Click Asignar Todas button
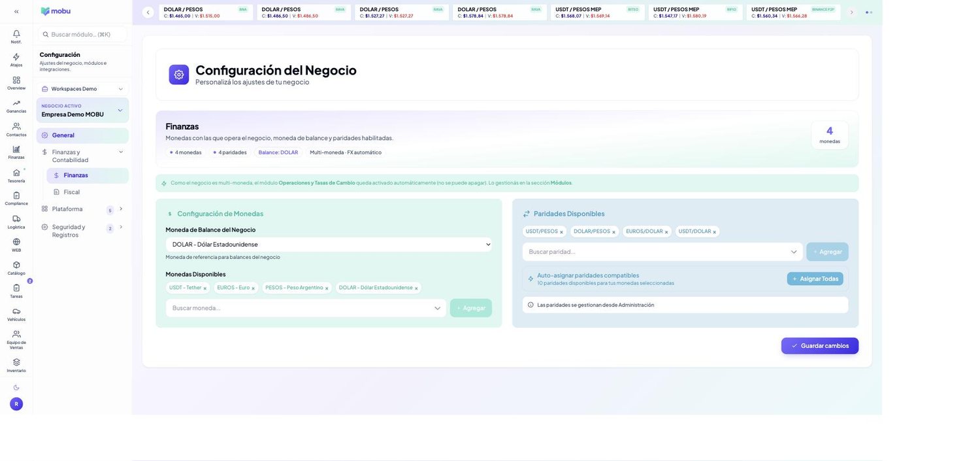 coord(815,279)
